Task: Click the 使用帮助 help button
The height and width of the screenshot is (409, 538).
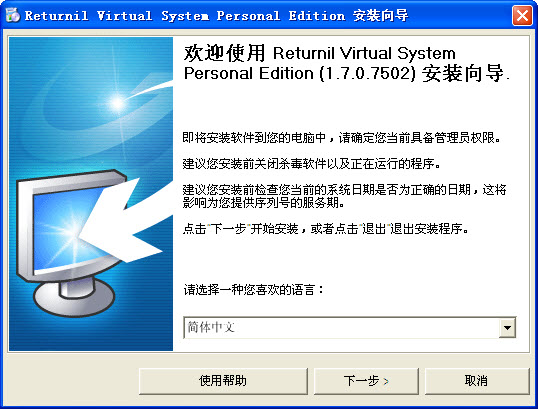Action: 223,381
